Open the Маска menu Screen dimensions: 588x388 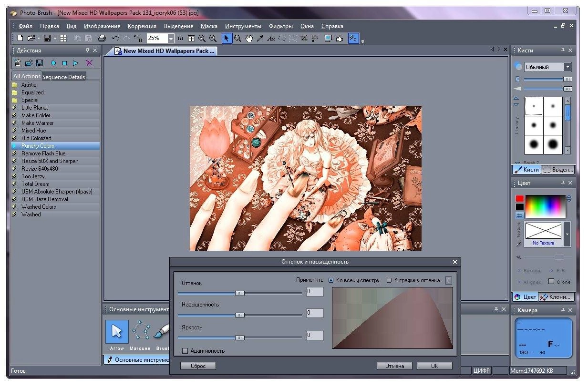tap(209, 26)
